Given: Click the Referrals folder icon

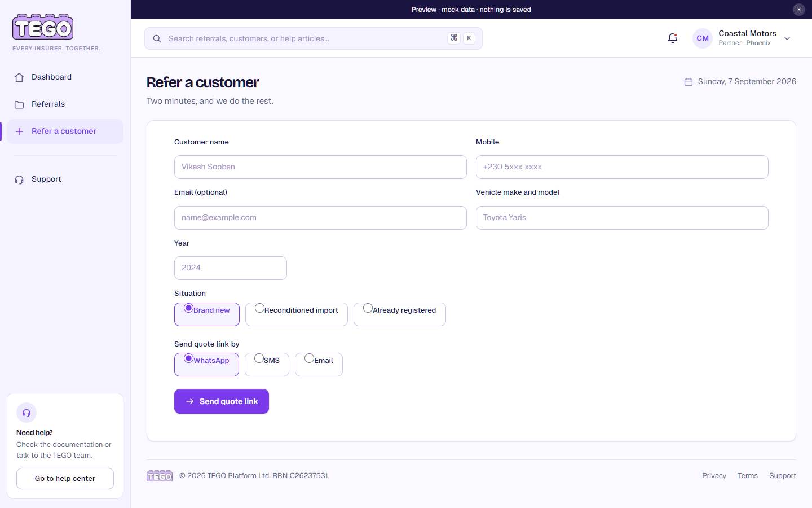Looking at the screenshot, I should [x=19, y=104].
